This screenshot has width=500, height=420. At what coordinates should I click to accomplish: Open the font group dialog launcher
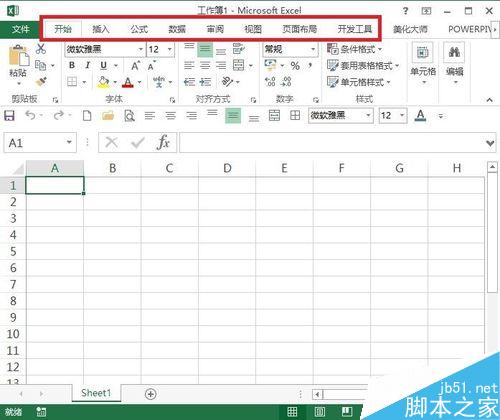172,100
